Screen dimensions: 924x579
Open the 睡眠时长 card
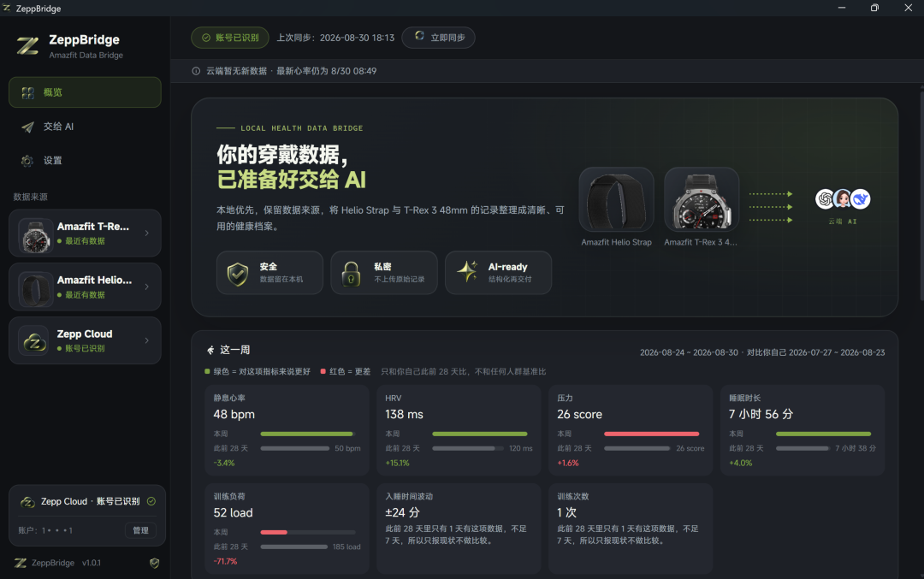(803, 430)
